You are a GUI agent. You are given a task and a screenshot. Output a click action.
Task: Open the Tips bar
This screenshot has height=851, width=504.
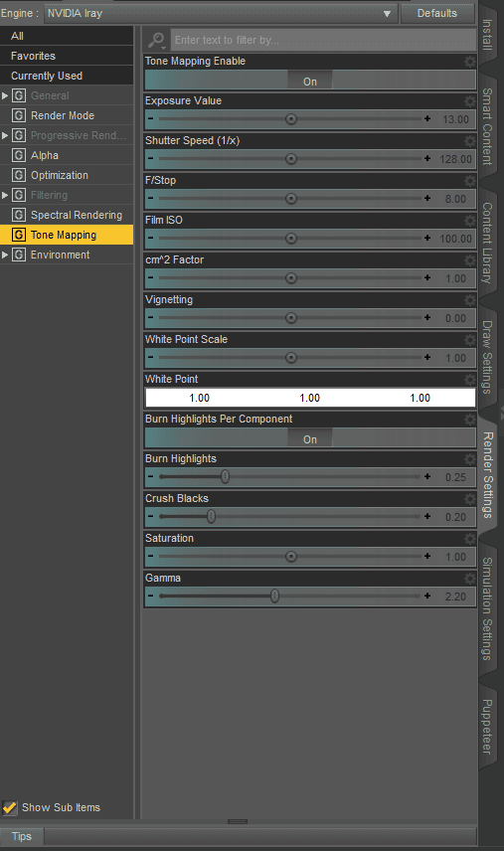point(22,836)
